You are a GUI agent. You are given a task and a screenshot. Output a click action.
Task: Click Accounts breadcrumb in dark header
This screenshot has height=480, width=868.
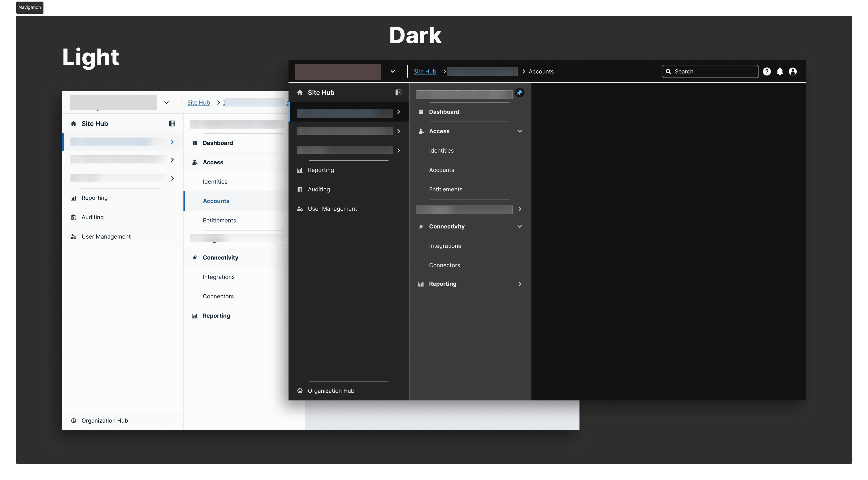click(x=541, y=71)
